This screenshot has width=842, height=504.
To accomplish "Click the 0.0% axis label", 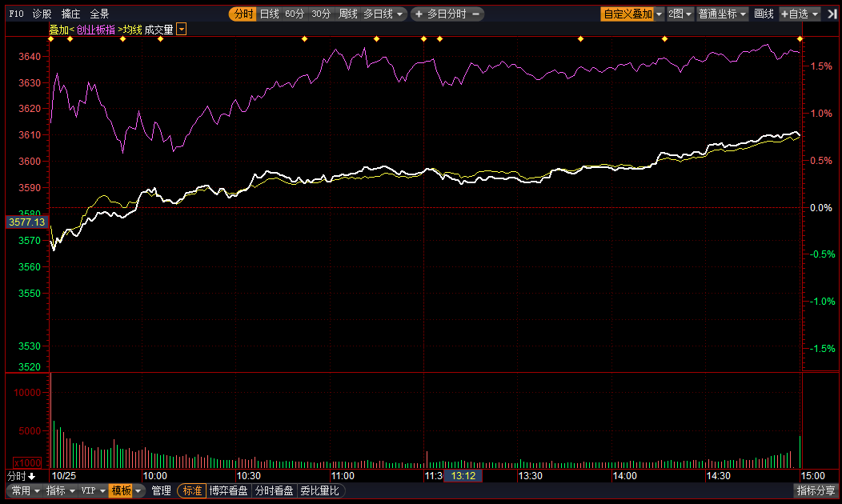I will point(821,208).
